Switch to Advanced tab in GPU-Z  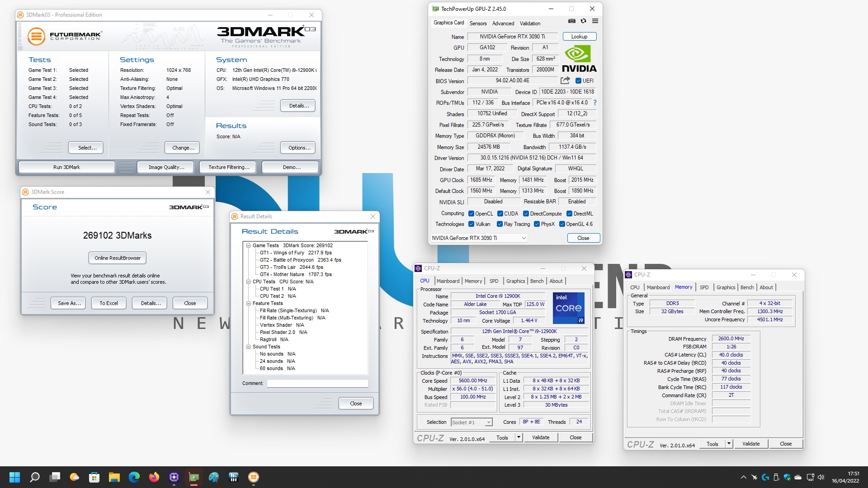[503, 23]
